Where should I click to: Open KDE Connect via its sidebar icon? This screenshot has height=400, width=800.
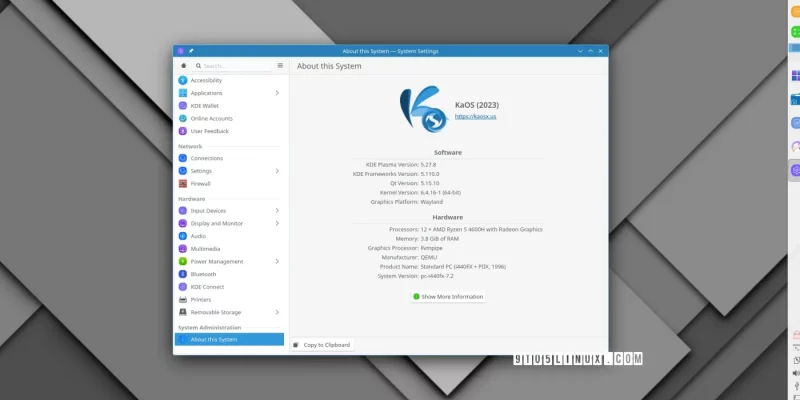183,287
